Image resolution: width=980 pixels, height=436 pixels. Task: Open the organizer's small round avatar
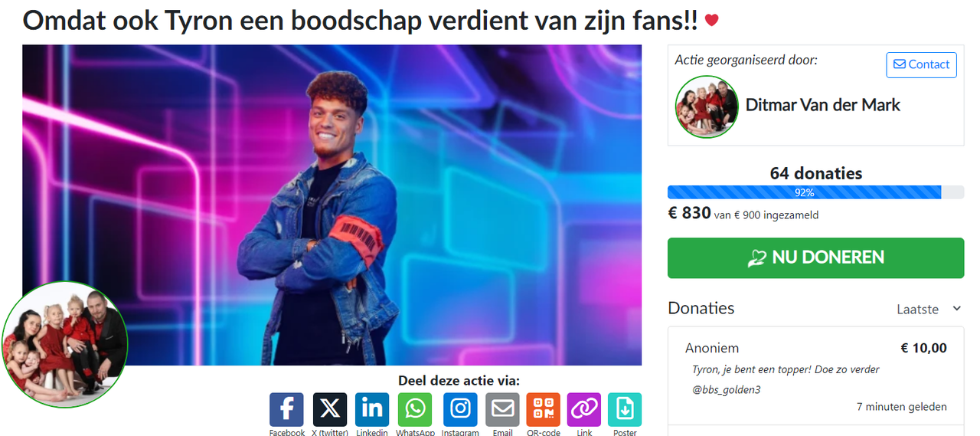(x=707, y=107)
